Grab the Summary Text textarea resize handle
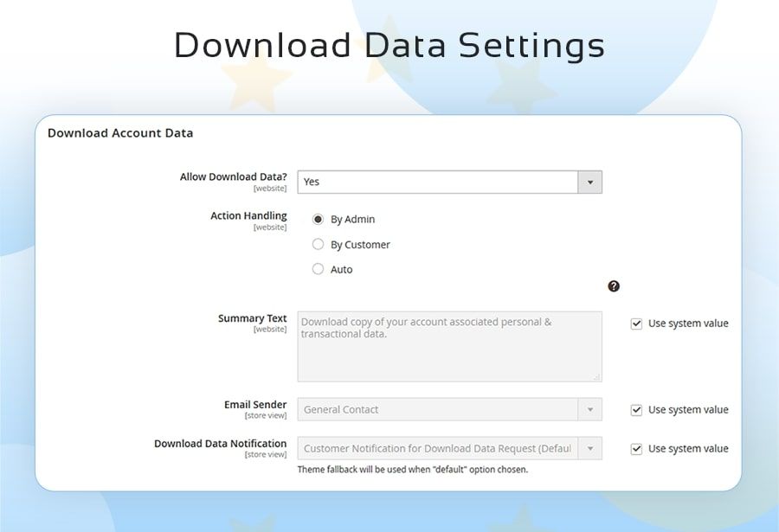 [x=596, y=376]
